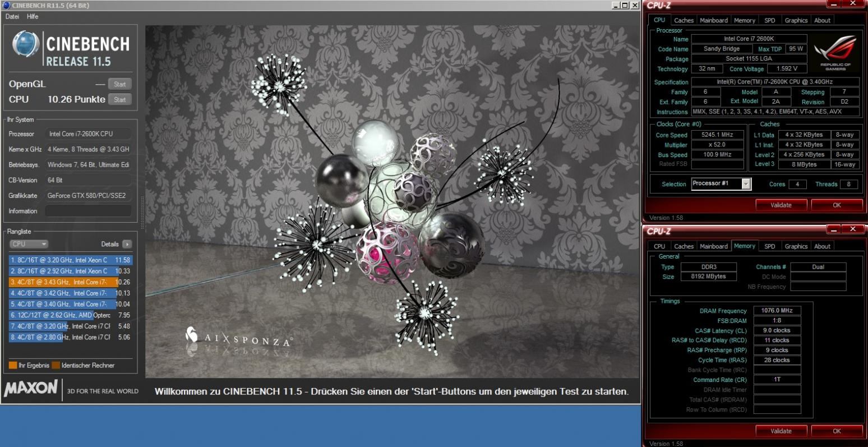This screenshot has width=868, height=447.
Task: Click the Republic of Gamers logo
Action: point(835,53)
